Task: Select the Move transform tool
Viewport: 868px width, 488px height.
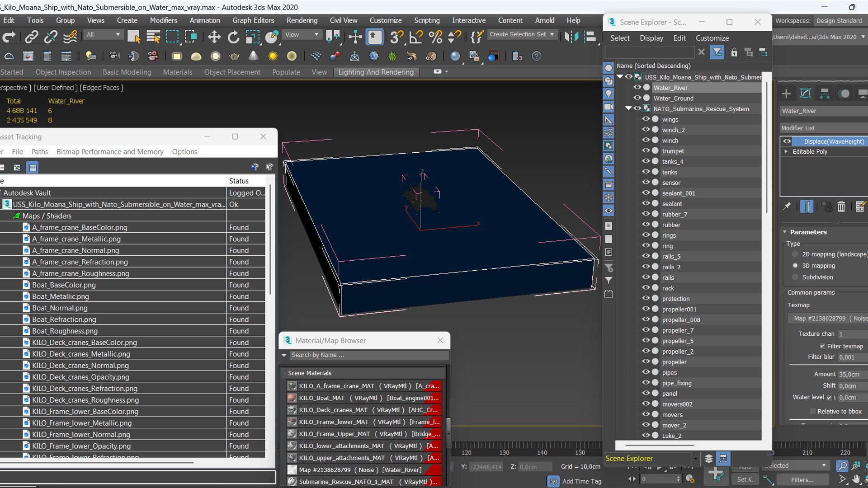Action: 214,37
